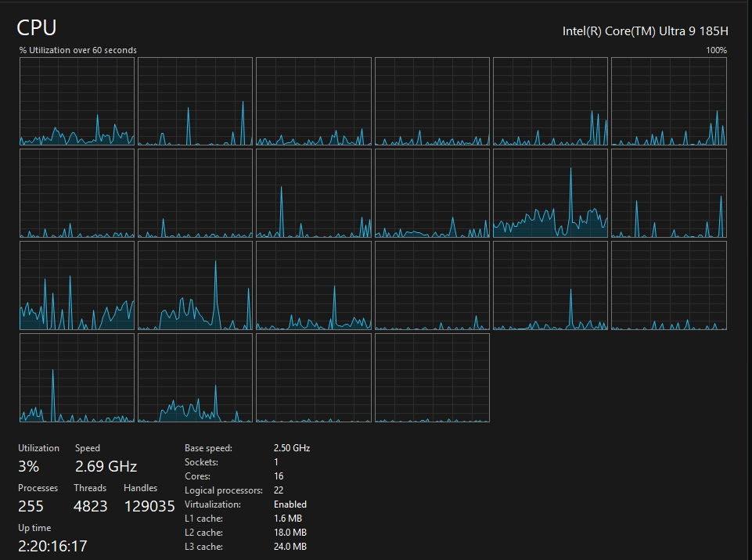Click the 1.6 MB cache value

[x=288, y=519]
